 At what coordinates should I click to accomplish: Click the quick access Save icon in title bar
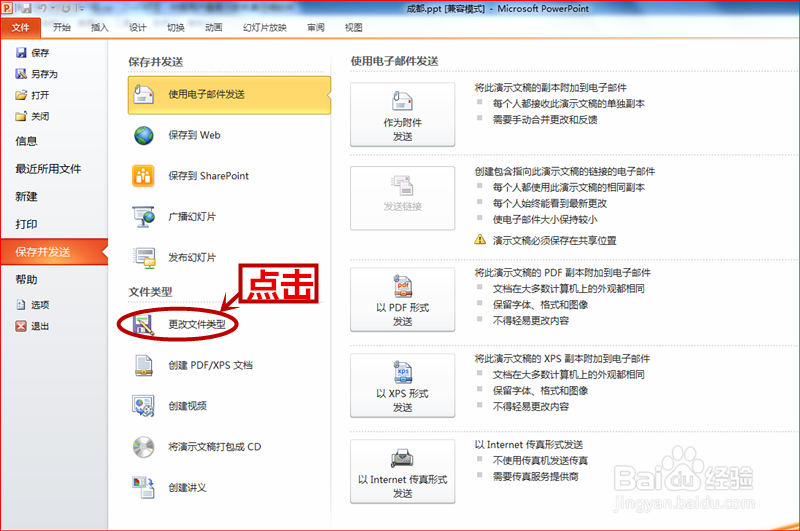click(26, 9)
